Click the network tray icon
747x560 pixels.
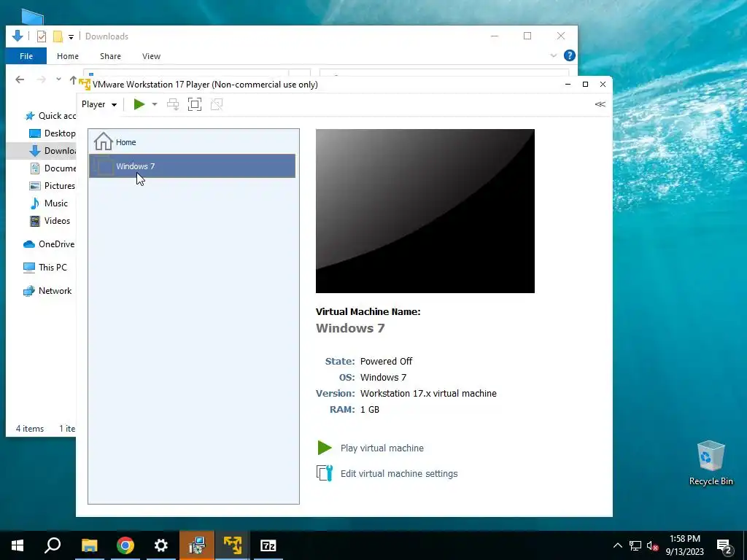pos(635,545)
